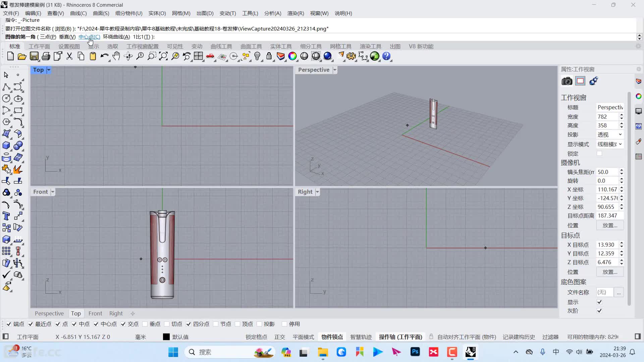Select the Polyline tool in sidebar
This screenshot has width=644, height=362.
pos(6,87)
